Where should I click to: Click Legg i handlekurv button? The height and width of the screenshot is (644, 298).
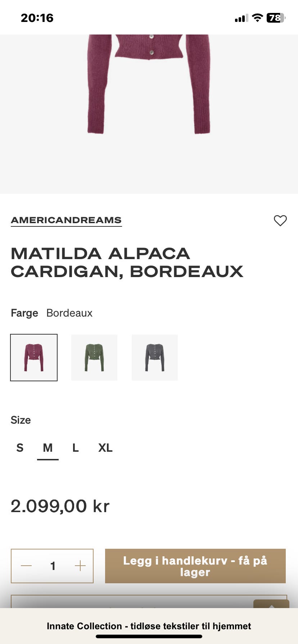click(x=195, y=566)
